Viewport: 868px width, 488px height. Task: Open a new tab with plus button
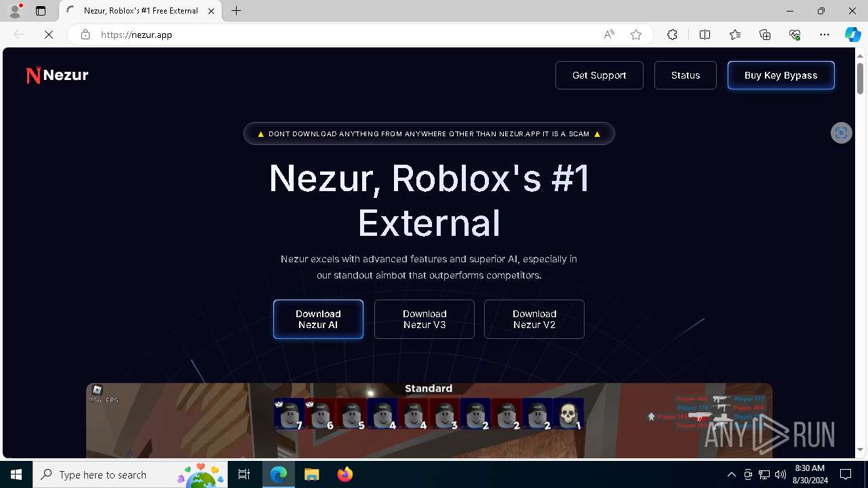(x=236, y=11)
